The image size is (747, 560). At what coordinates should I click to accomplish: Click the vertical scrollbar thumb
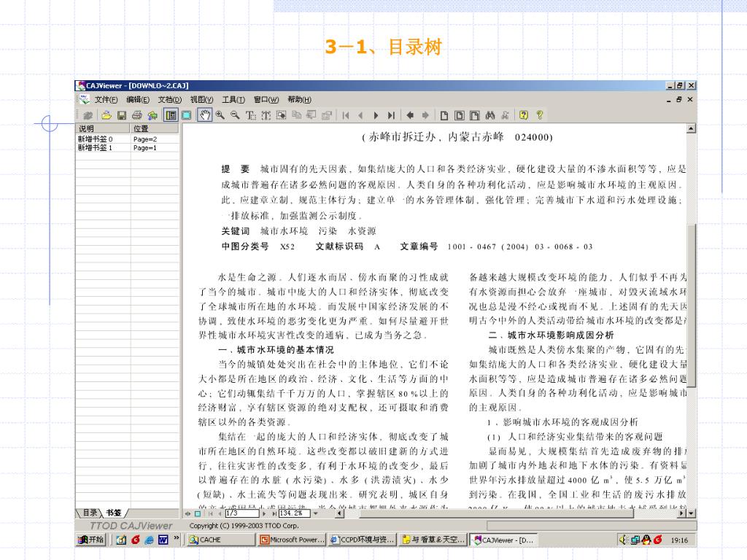(x=692, y=305)
